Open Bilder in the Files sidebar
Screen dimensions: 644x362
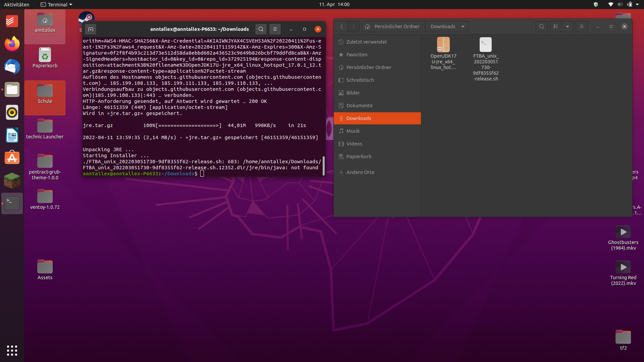click(x=377, y=93)
